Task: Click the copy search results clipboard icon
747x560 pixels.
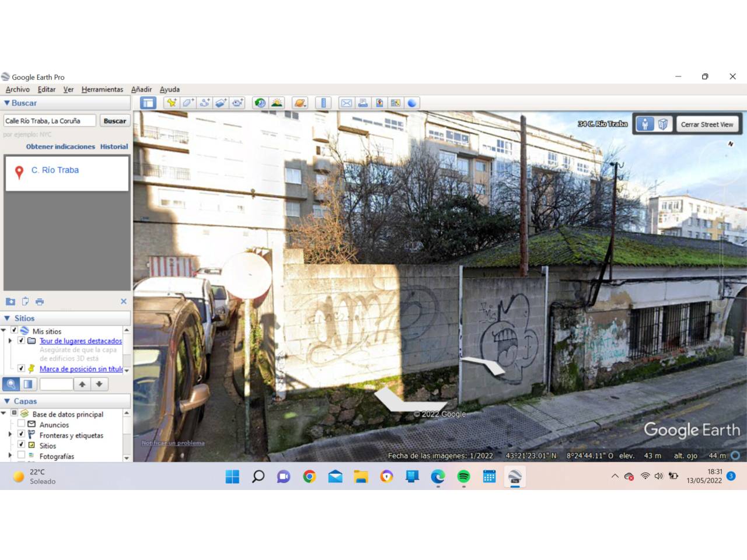Action: coord(25,302)
